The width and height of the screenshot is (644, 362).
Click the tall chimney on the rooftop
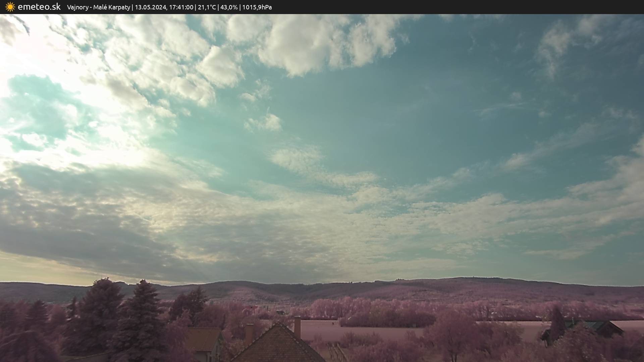click(x=297, y=327)
